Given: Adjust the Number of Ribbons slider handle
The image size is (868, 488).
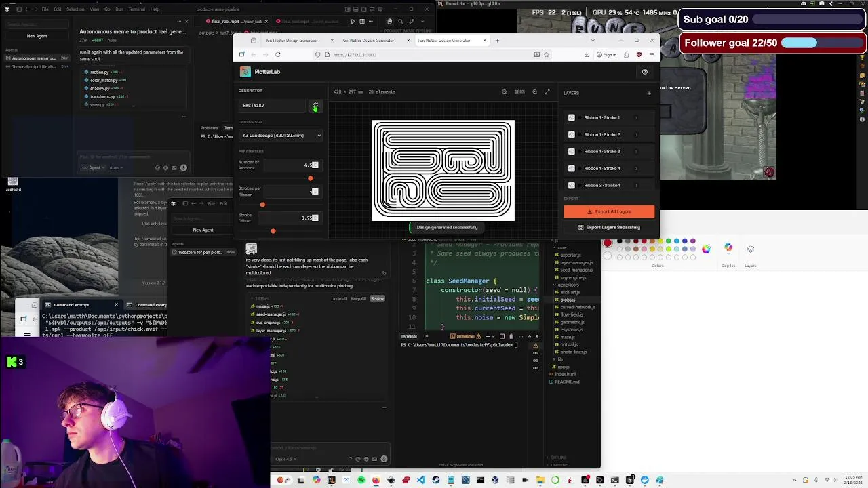Looking at the screenshot, I should [310, 179].
